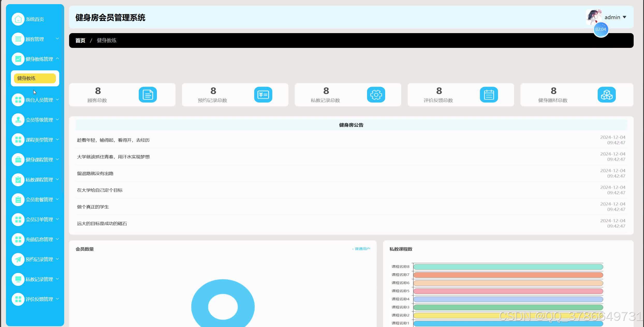Expand the 顾客管理 menu chevron
This screenshot has width=644, height=327.
click(x=57, y=39)
